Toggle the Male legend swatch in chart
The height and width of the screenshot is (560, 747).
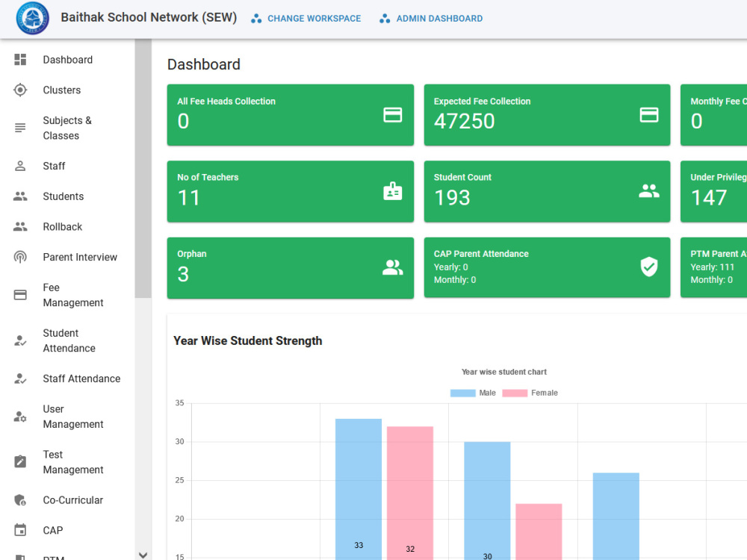pos(462,393)
